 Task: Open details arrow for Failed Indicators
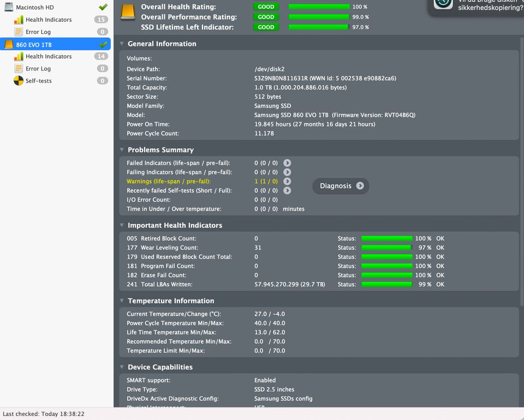[x=287, y=163]
